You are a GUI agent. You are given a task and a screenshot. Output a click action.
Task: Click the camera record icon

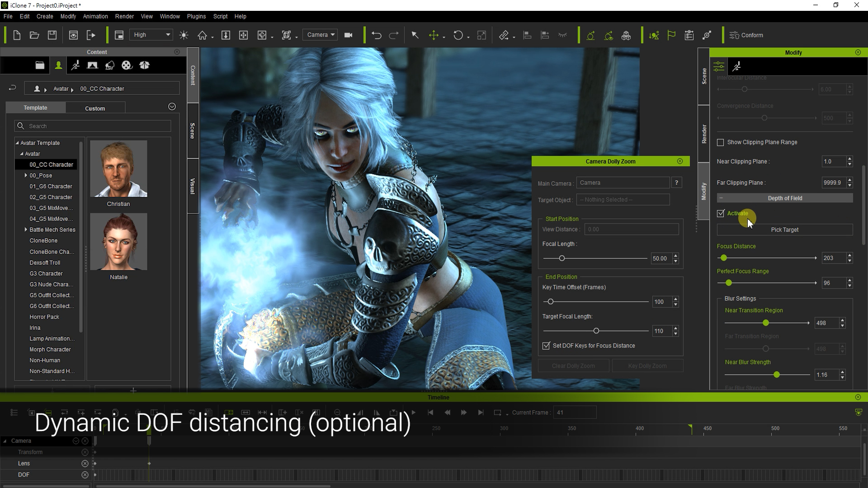coord(348,35)
